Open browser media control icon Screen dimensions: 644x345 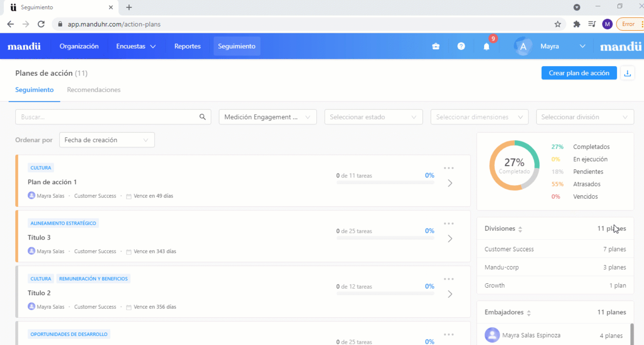click(x=592, y=24)
